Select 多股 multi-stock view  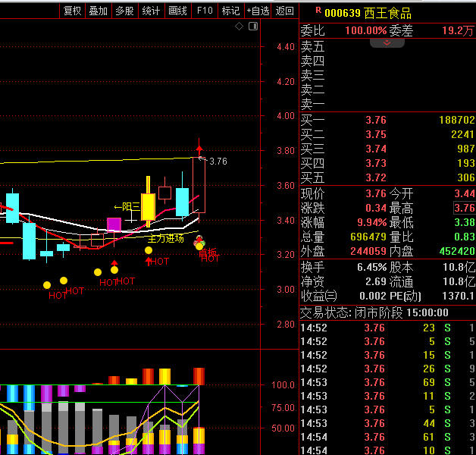124,11
